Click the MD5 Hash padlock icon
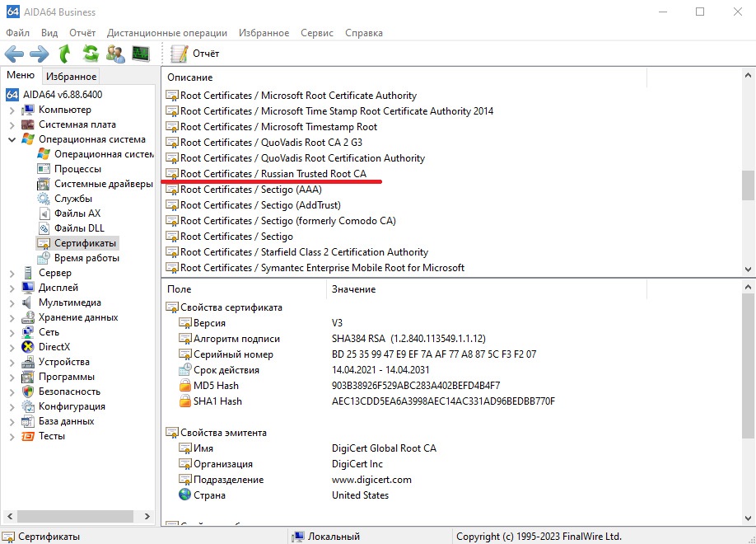The height and width of the screenshot is (544, 756). [x=185, y=385]
